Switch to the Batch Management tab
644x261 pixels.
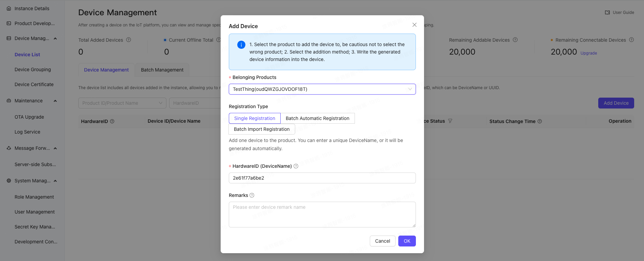pyautogui.click(x=162, y=70)
